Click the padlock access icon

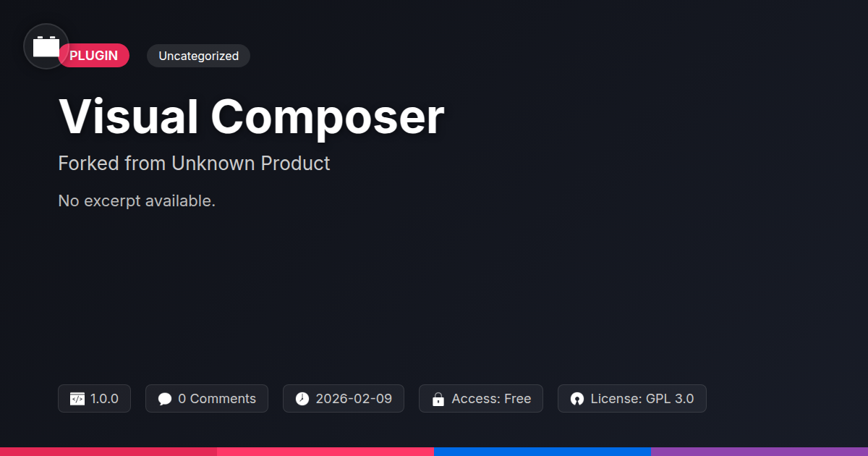438,399
